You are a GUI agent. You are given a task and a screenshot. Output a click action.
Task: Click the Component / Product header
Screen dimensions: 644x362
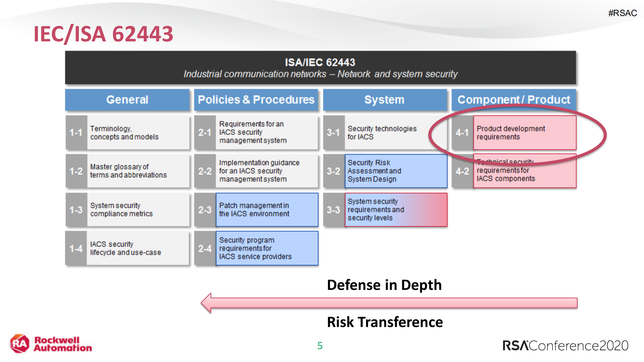click(513, 100)
